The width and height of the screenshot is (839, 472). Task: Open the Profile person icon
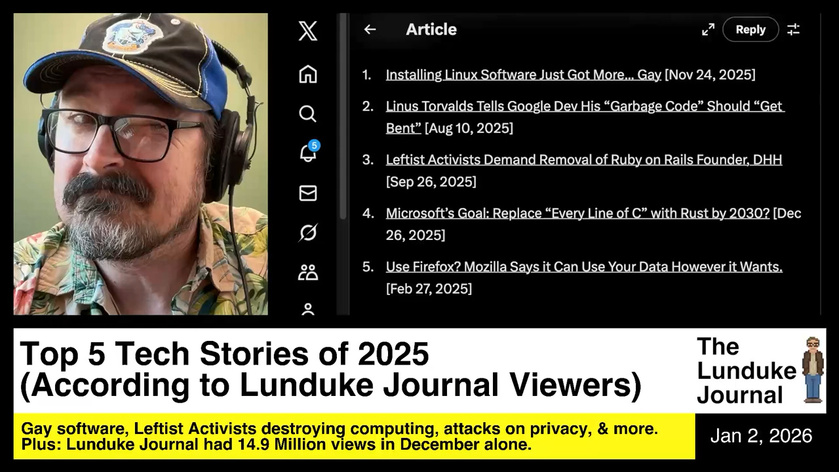click(308, 309)
